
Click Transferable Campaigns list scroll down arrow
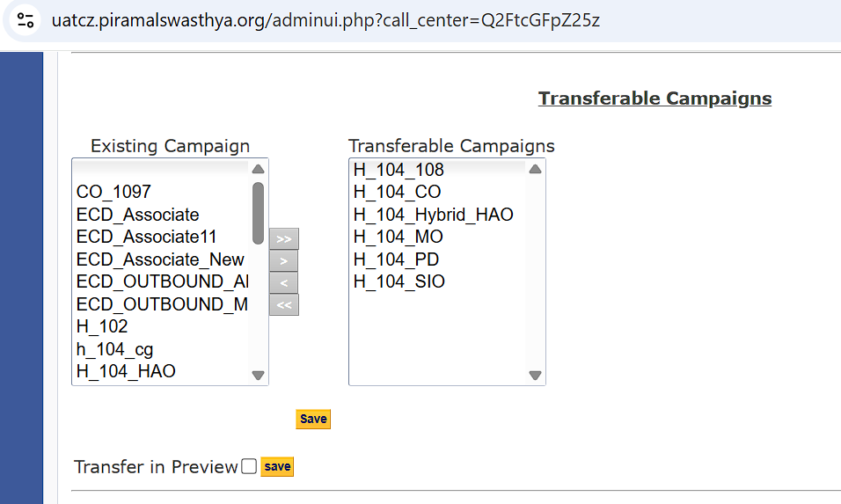(535, 375)
